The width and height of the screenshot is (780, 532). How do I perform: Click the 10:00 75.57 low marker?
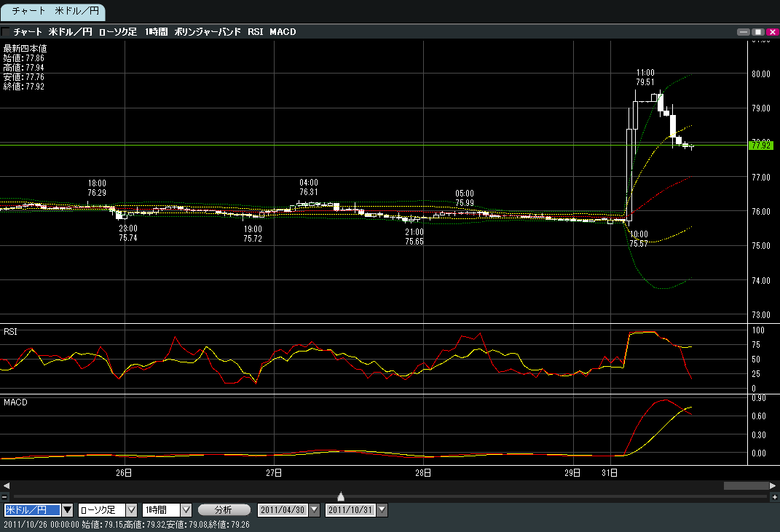tap(639, 239)
